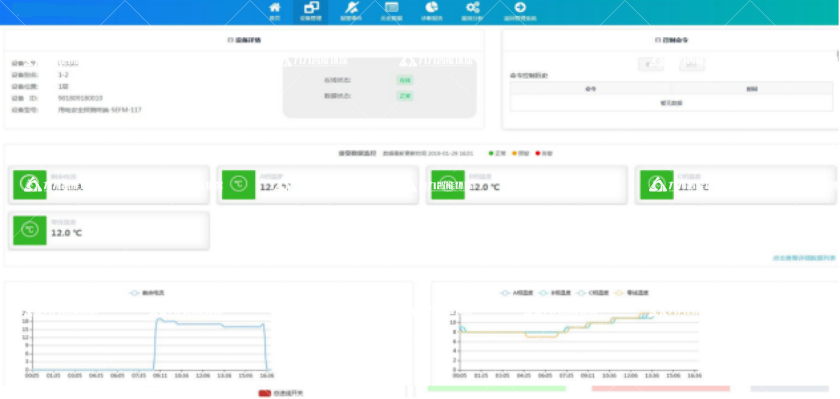Click second control command button
The width and height of the screenshot is (840, 399).
[x=692, y=64]
